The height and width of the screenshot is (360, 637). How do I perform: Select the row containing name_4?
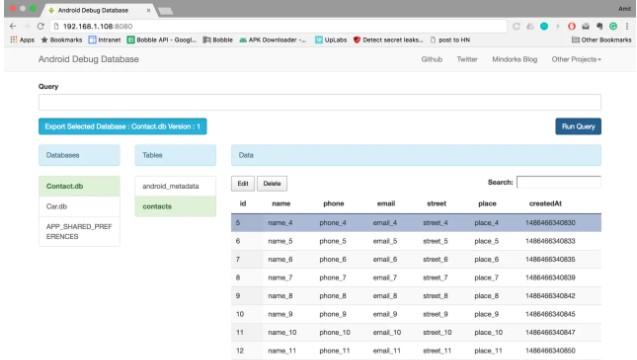click(x=416, y=223)
